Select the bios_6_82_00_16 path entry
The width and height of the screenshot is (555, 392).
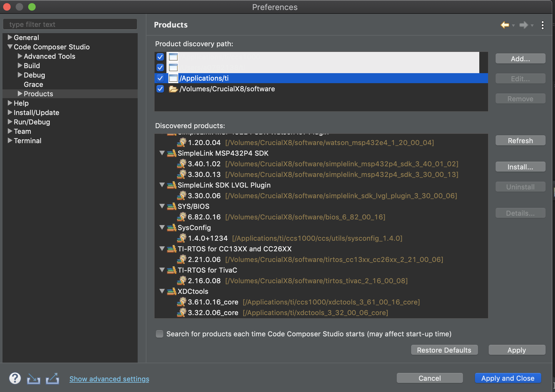click(x=305, y=217)
